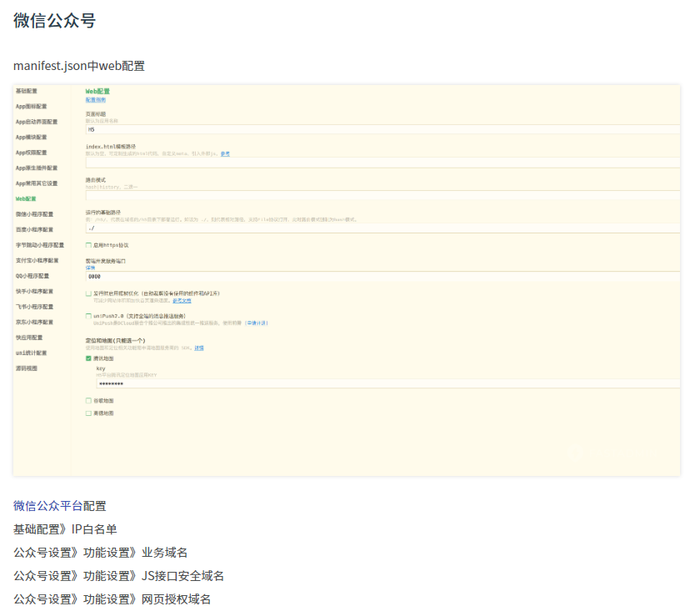Click the 腾讯地图 key input field
The height and width of the screenshot is (616, 690).
tap(387, 384)
